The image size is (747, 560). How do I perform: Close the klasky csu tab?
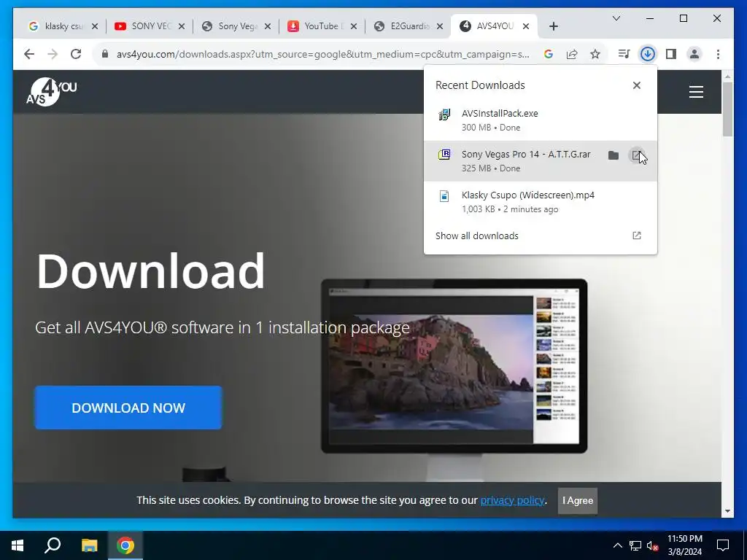pos(95,26)
